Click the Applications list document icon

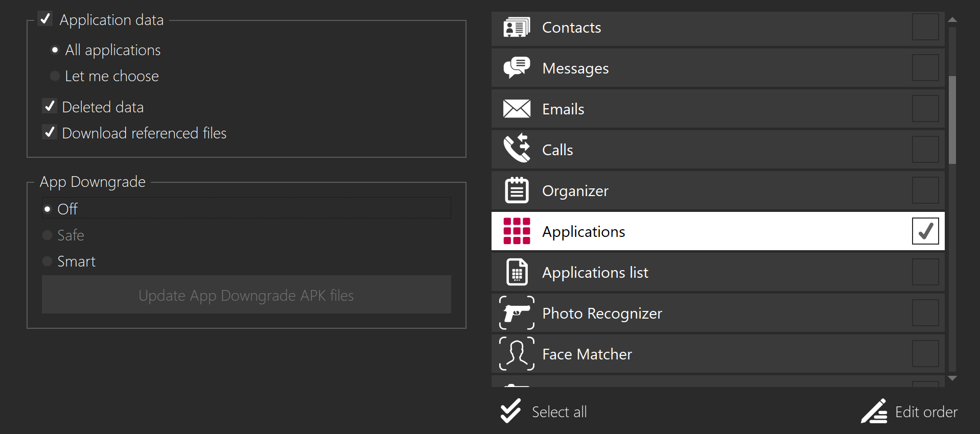coord(517,272)
